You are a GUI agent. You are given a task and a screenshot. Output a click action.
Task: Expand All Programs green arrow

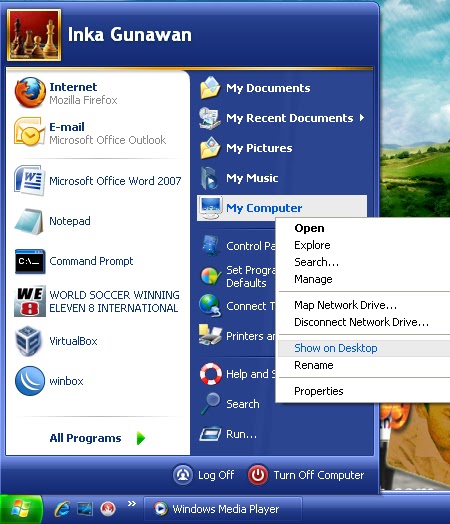tap(141, 438)
